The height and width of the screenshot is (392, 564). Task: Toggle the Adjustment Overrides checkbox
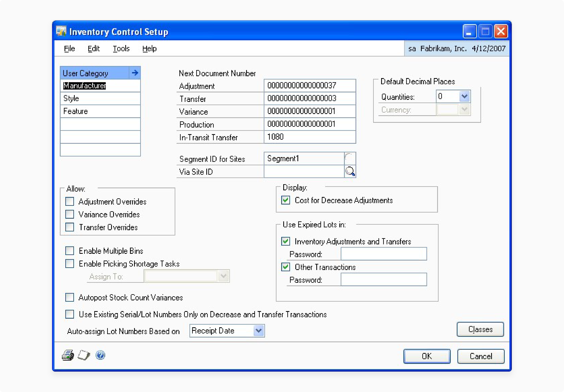point(70,200)
